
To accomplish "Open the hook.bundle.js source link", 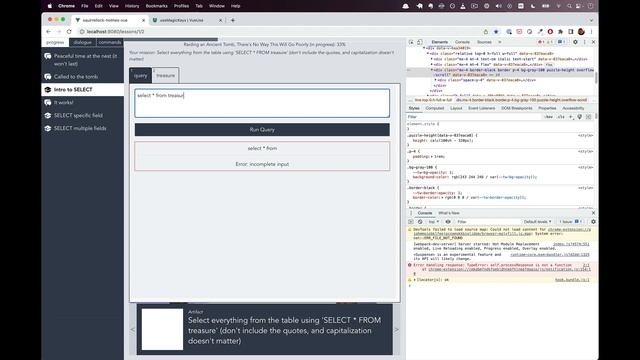I will (x=572, y=280).
